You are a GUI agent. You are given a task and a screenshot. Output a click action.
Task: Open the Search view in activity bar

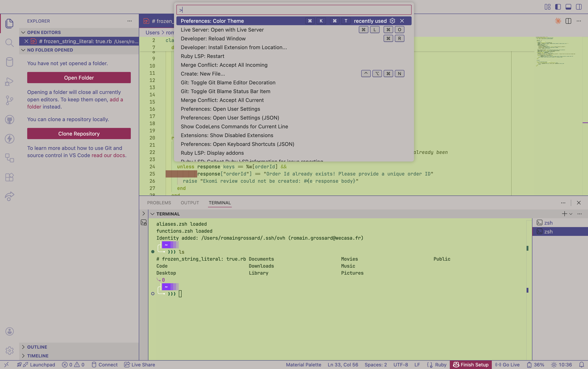click(x=9, y=42)
